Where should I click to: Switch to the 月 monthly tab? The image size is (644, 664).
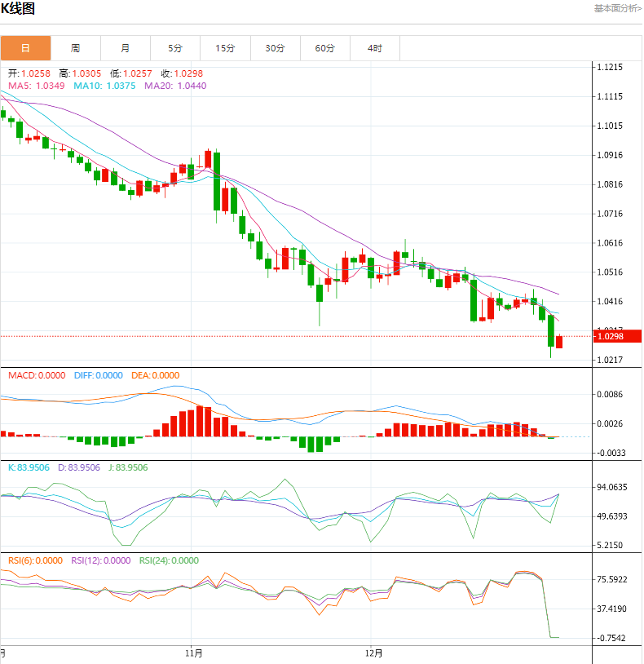[x=126, y=48]
